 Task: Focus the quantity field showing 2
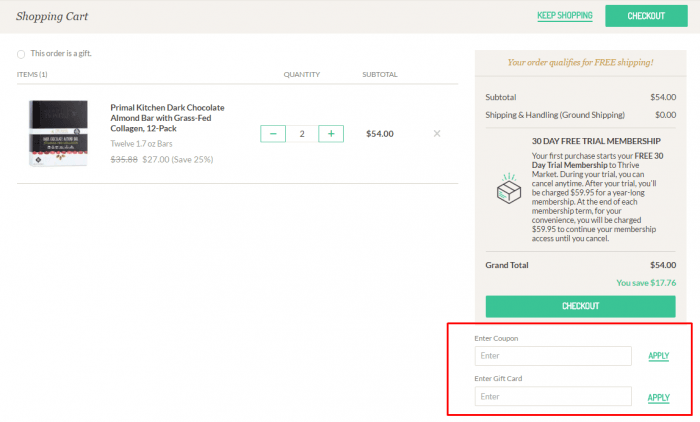(302, 133)
